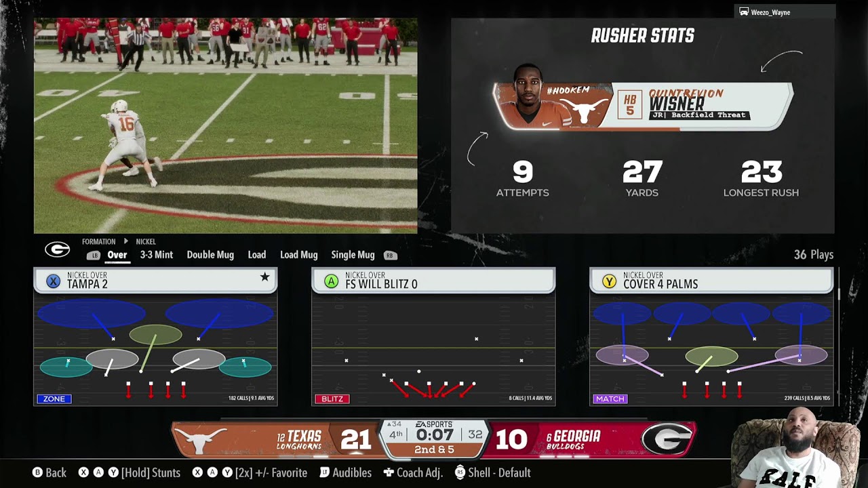The width and height of the screenshot is (868, 488).
Task: Click the 32 play clock
Action: click(x=475, y=434)
